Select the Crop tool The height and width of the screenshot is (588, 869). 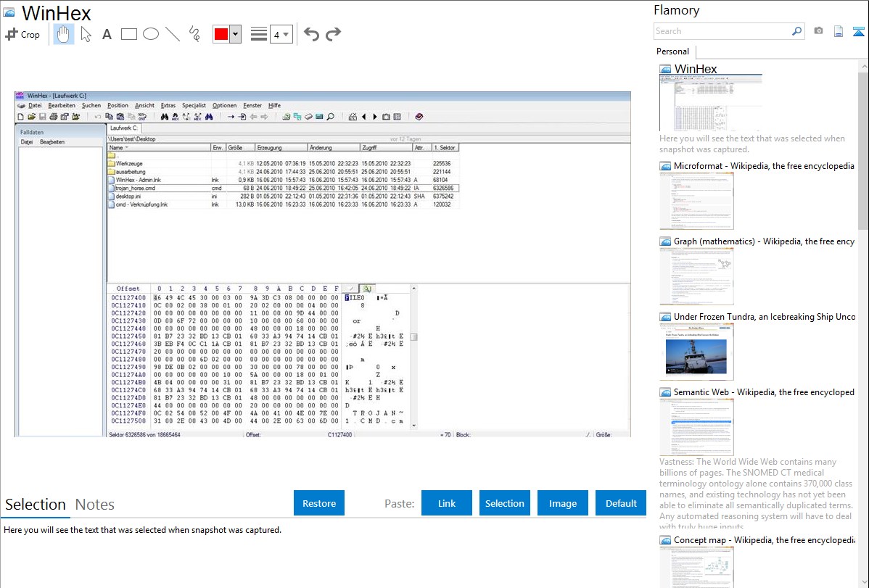click(22, 34)
